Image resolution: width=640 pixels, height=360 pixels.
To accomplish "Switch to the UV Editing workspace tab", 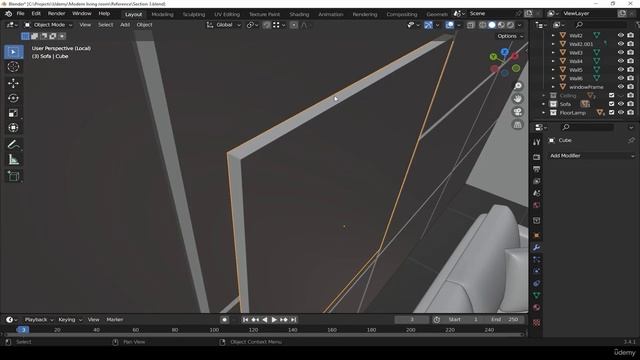I will point(227,14).
